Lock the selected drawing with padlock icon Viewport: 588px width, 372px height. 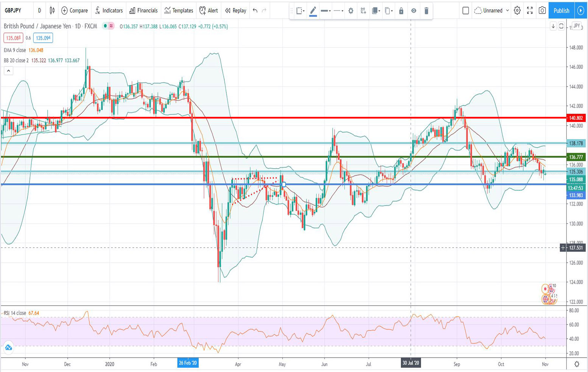pos(400,11)
